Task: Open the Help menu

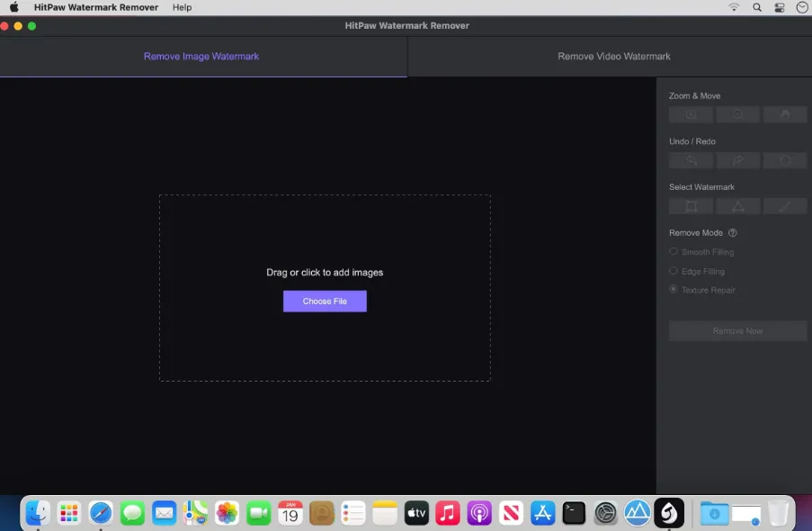Action: [182, 7]
